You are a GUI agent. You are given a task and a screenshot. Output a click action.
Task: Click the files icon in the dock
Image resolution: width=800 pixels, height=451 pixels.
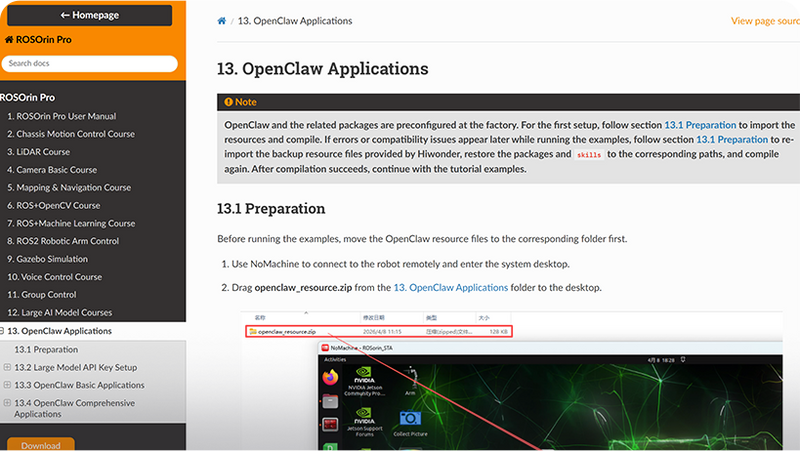tap(330, 402)
